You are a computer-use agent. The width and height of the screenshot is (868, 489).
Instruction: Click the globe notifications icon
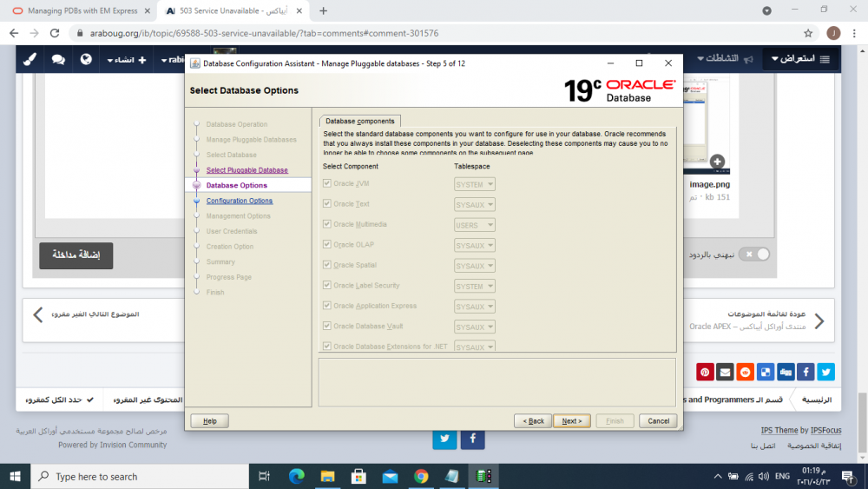[86, 59]
